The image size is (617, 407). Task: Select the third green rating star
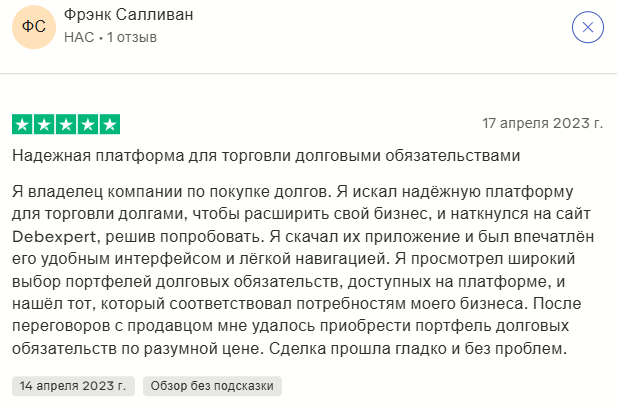(66, 125)
